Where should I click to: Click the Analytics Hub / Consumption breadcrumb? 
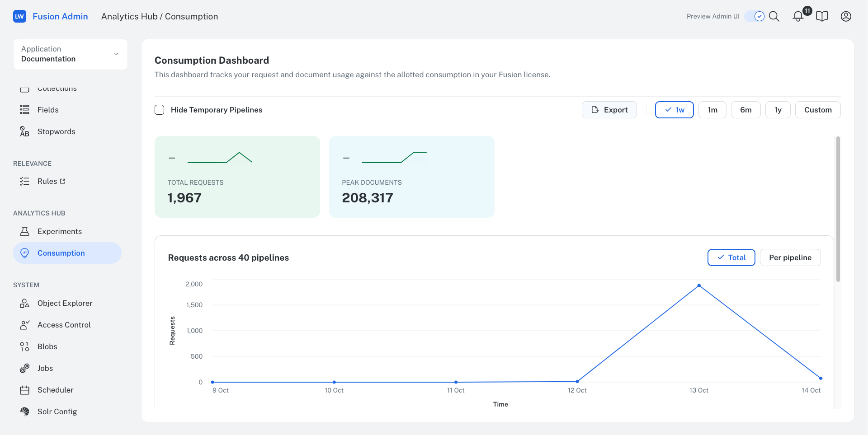160,16
